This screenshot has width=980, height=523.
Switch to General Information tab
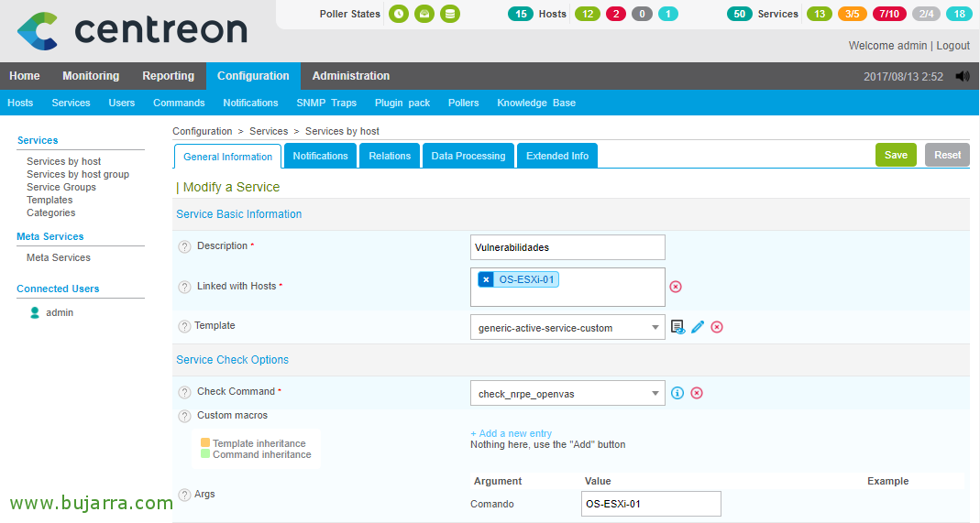pos(227,157)
